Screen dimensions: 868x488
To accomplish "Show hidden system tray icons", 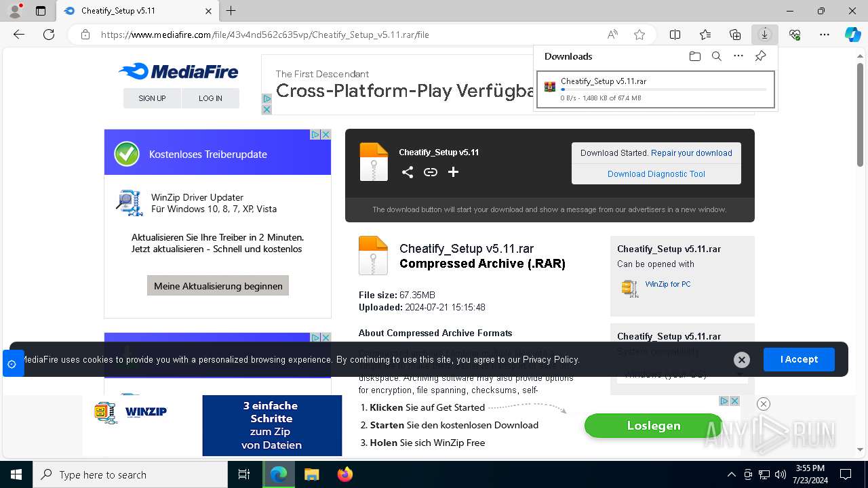I will click(x=731, y=474).
